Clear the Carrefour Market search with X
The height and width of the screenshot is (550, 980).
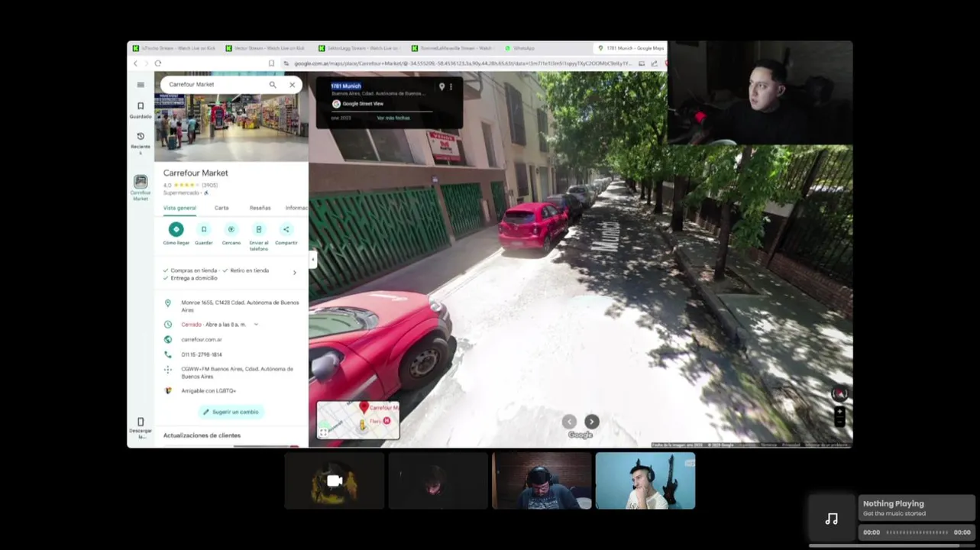(292, 85)
